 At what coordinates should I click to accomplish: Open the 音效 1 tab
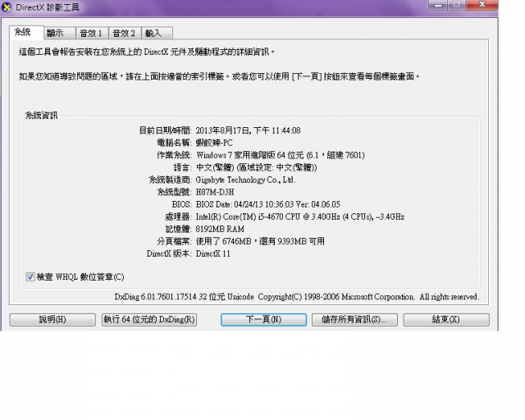tap(92, 33)
